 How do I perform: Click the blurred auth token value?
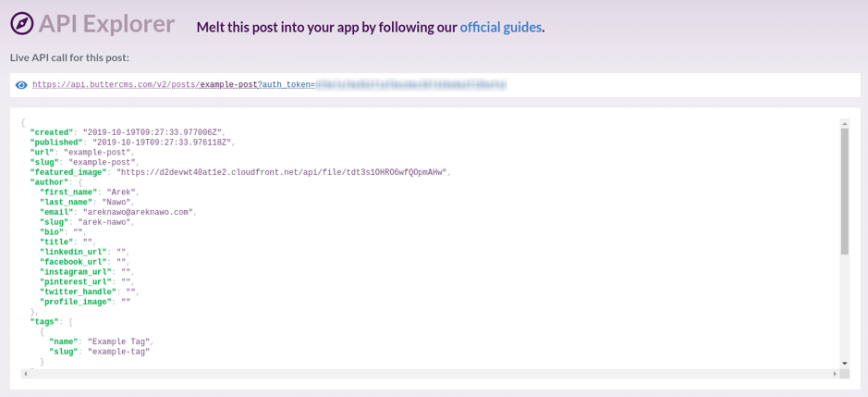410,85
